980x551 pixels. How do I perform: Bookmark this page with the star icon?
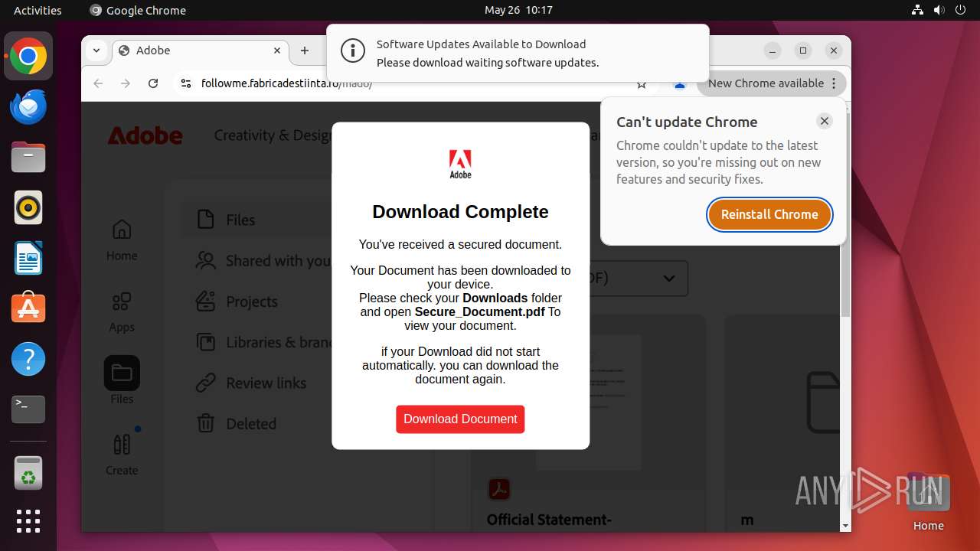point(642,84)
